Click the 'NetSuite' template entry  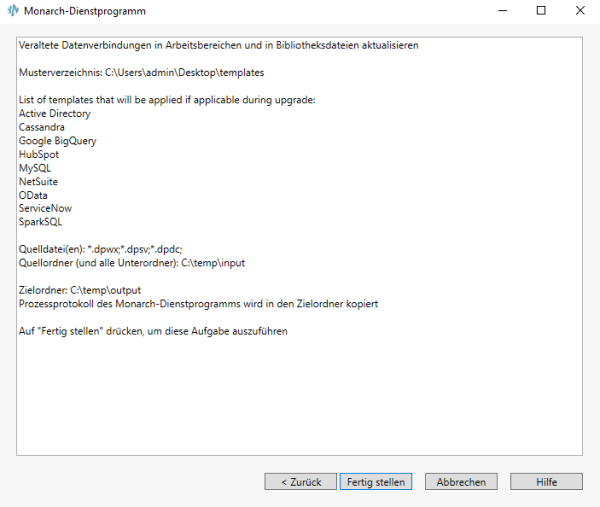tap(39, 182)
